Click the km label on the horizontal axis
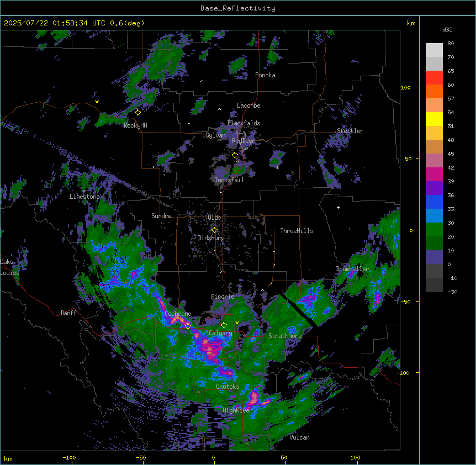This screenshot has width=476, height=465. click(x=8, y=458)
